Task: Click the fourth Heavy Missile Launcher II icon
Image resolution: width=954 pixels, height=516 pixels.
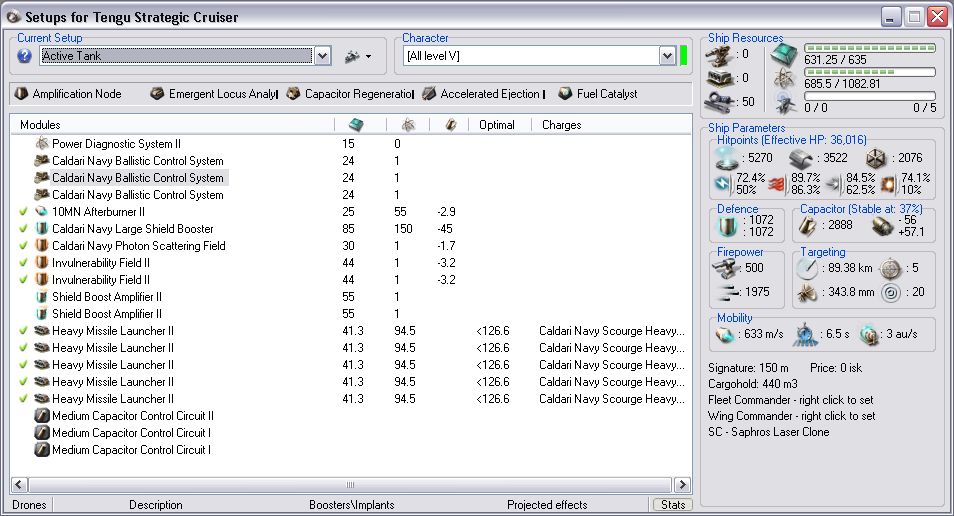Action: 42,382
